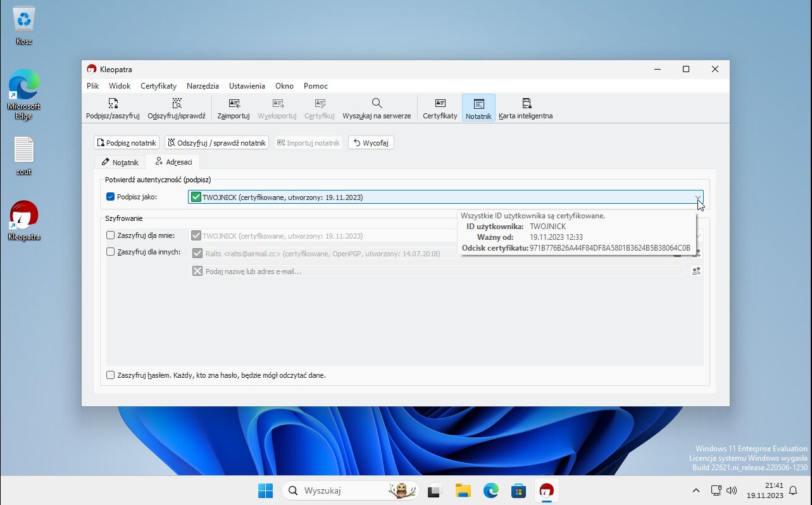Enable the Zaszyfruj hasłem option
Viewport: 812px width, 505px height.
111,375
